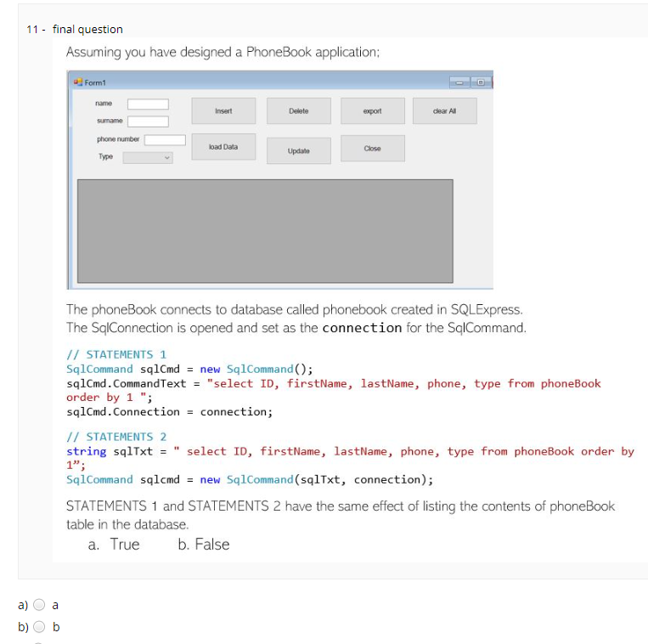Open the Type combo box
Image resolution: width=648 pixels, height=644 pixels.
(x=148, y=157)
